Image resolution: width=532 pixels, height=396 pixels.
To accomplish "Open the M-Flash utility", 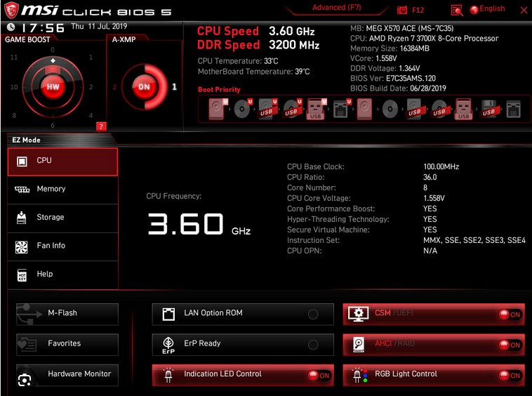I will [67, 314].
